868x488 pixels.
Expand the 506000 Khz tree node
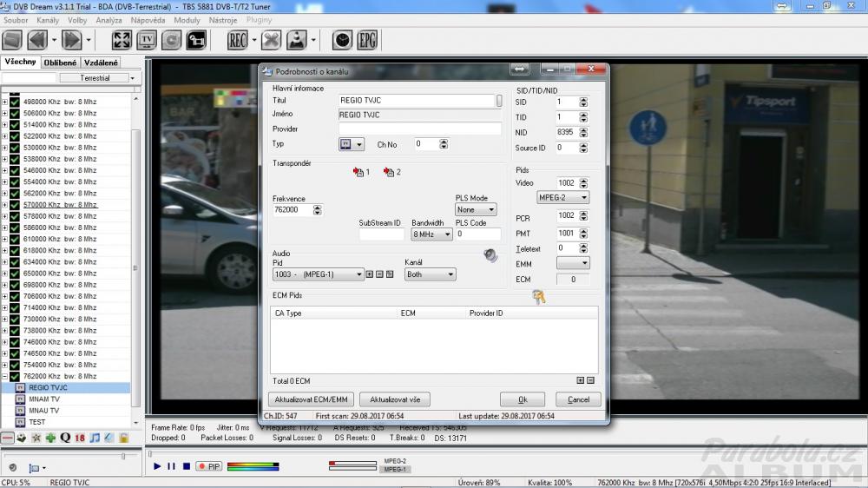[5, 114]
